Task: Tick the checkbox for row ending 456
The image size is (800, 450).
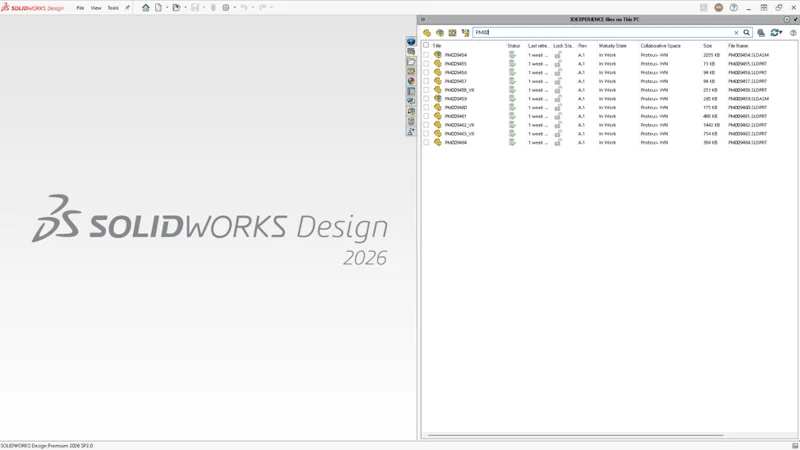Action: (x=426, y=72)
